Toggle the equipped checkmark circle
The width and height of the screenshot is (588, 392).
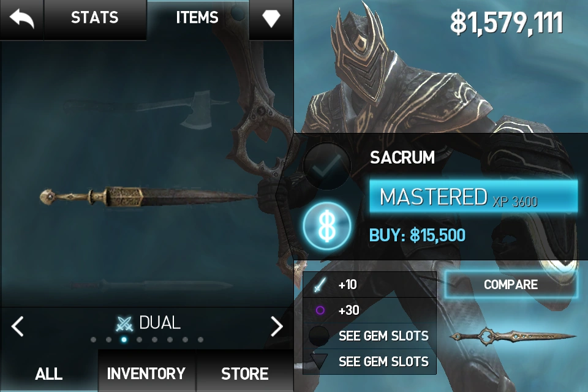tap(327, 166)
